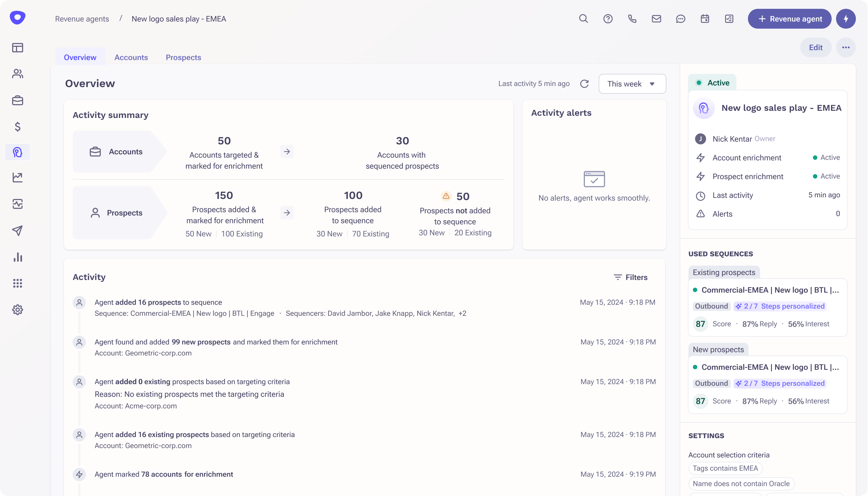Open settings gear in the sidebar

(x=18, y=310)
